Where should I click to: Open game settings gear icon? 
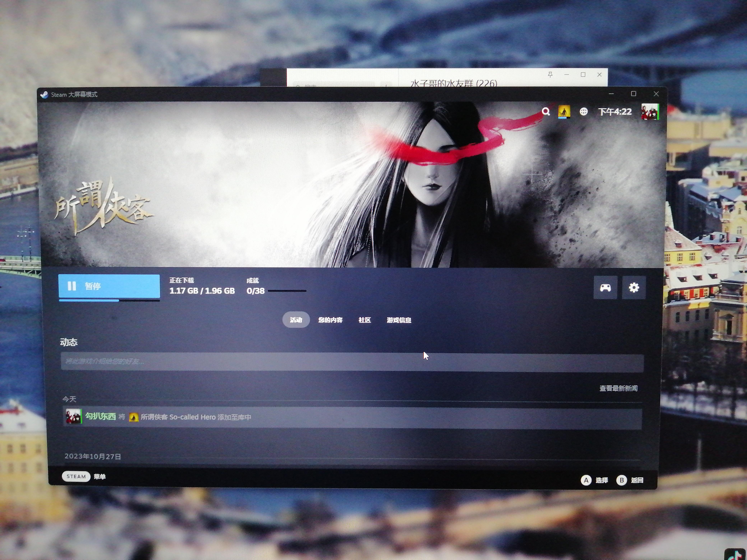[x=634, y=288]
